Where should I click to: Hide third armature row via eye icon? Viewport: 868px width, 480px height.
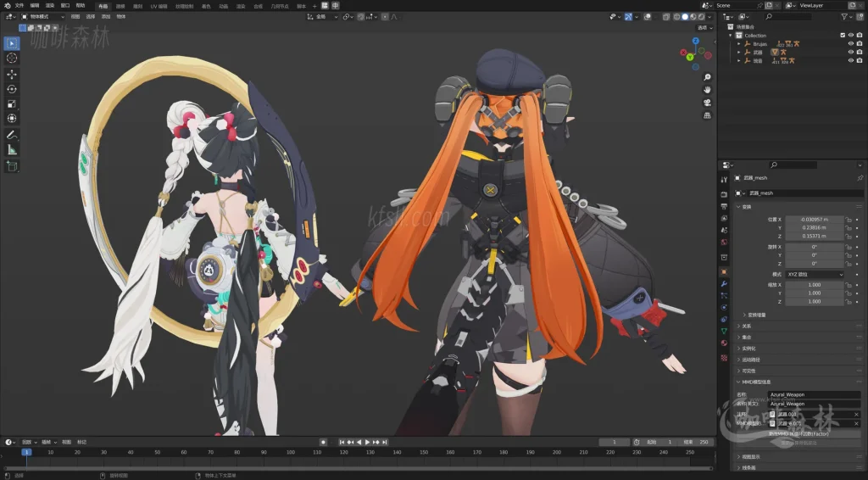point(851,60)
